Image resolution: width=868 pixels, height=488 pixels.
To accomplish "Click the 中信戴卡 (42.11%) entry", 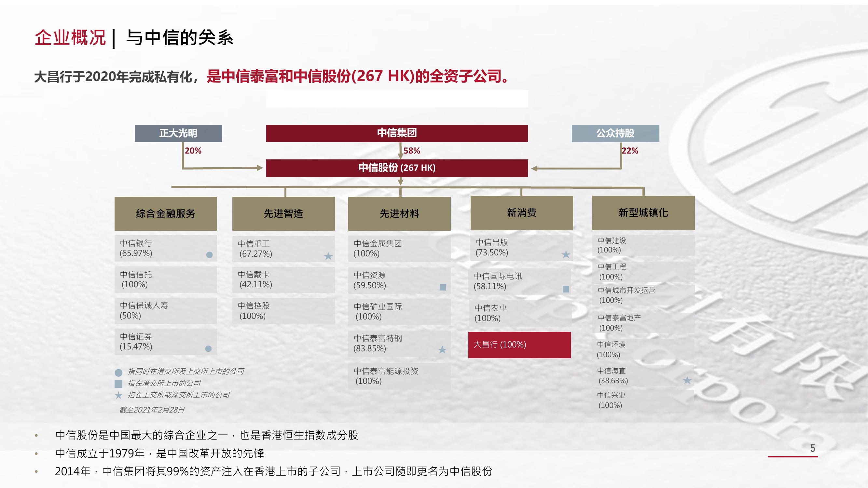I will tap(283, 280).
